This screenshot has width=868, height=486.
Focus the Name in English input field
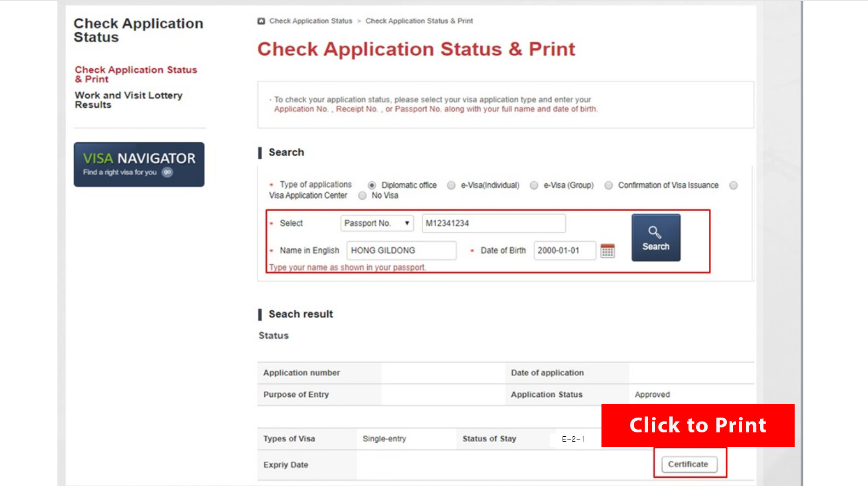click(401, 251)
